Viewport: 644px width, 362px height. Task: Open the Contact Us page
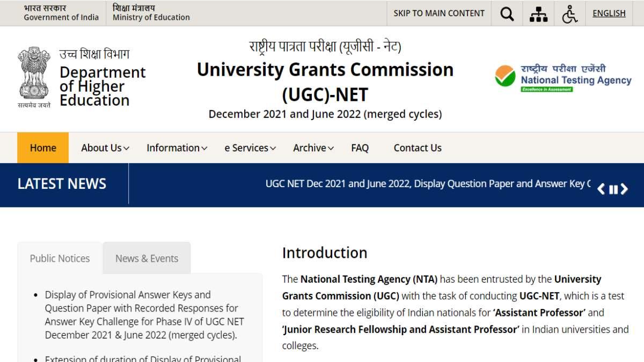pos(418,147)
